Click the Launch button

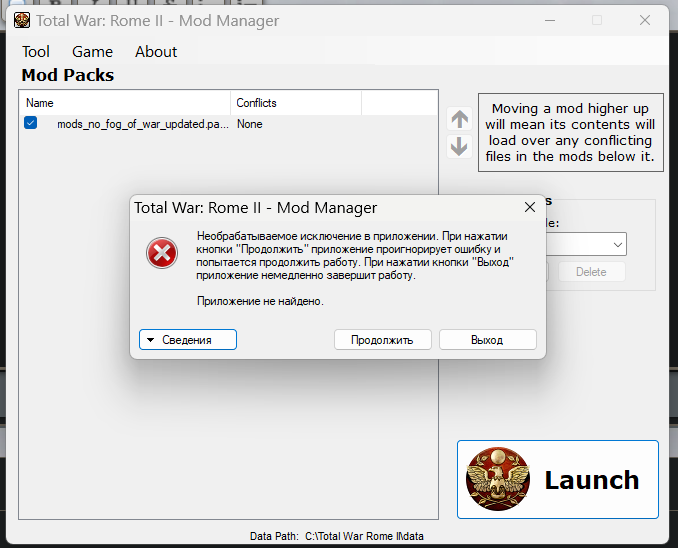(558, 479)
